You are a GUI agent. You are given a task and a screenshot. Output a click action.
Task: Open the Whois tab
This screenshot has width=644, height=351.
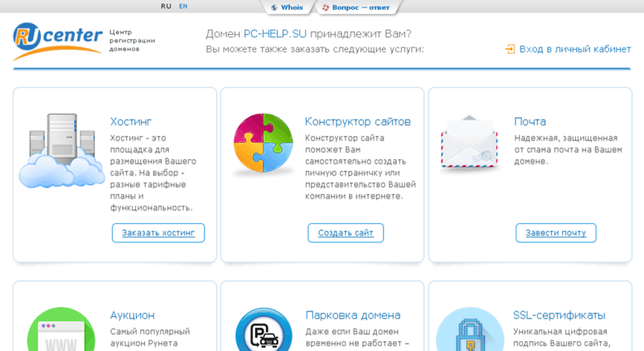pyautogui.click(x=288, y=7)
